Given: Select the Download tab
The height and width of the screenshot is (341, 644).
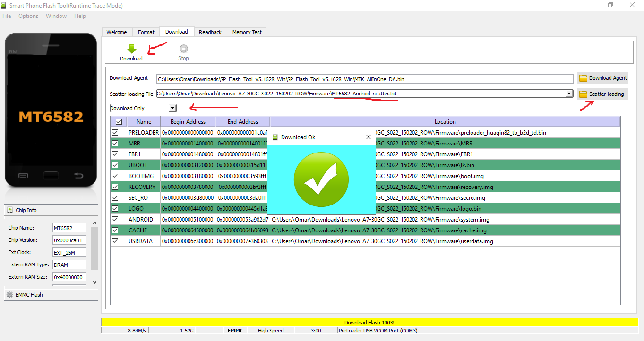Looking at the screenshot, I should (177, 32).
